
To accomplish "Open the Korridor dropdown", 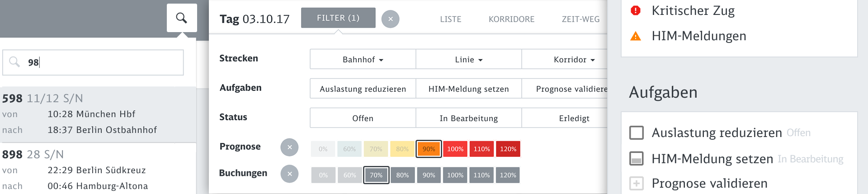I will (574, 59).
